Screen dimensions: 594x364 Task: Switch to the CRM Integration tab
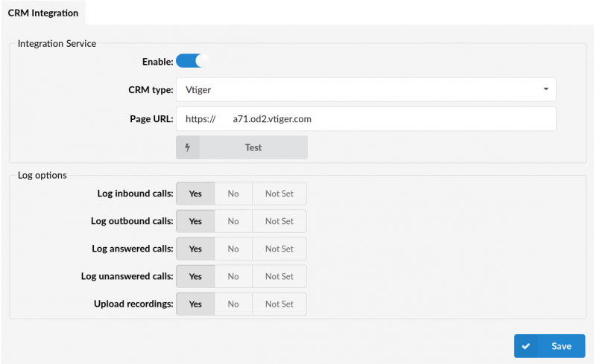[43, 13]
